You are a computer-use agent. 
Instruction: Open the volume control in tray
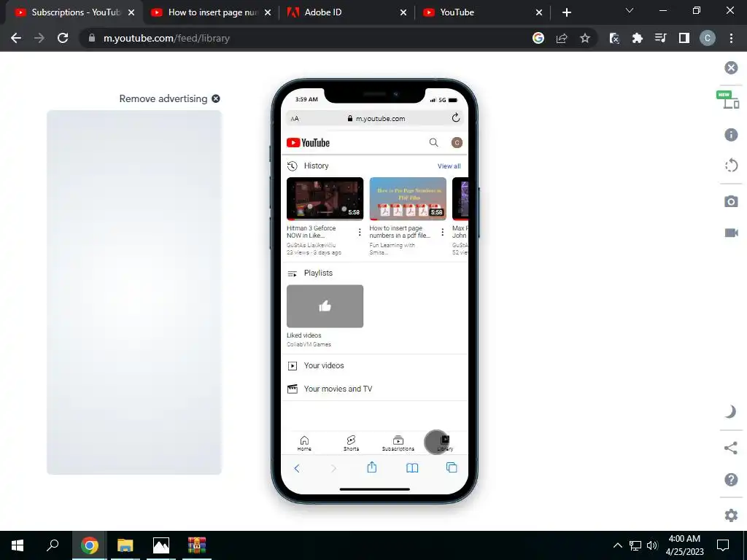point(652,545)
